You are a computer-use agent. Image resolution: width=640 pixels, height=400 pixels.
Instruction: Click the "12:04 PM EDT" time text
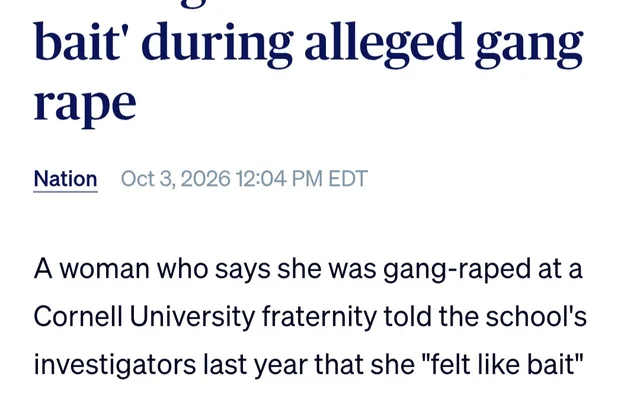[x=302, y=179]
